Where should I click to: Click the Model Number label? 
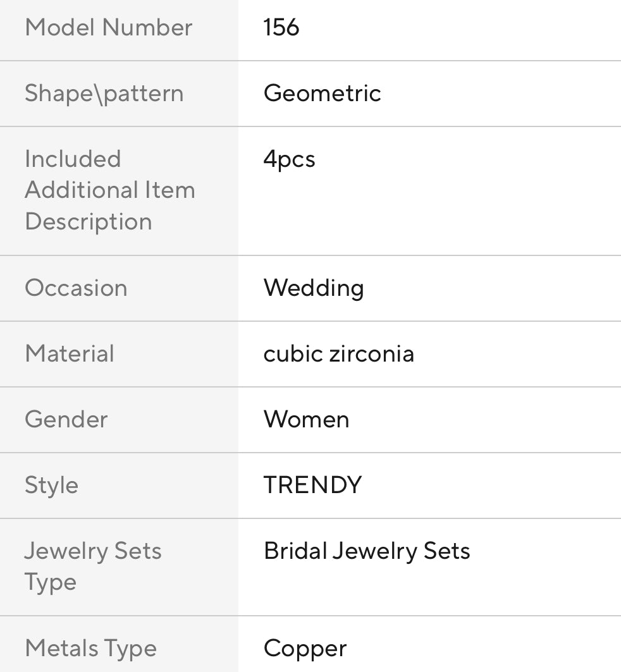click(x=108, y=28)
